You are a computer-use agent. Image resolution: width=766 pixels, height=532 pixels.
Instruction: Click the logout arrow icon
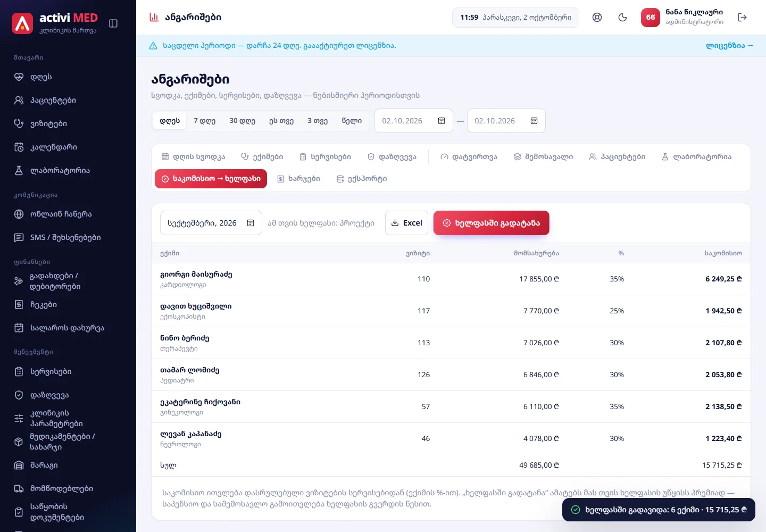pos(743,18)
